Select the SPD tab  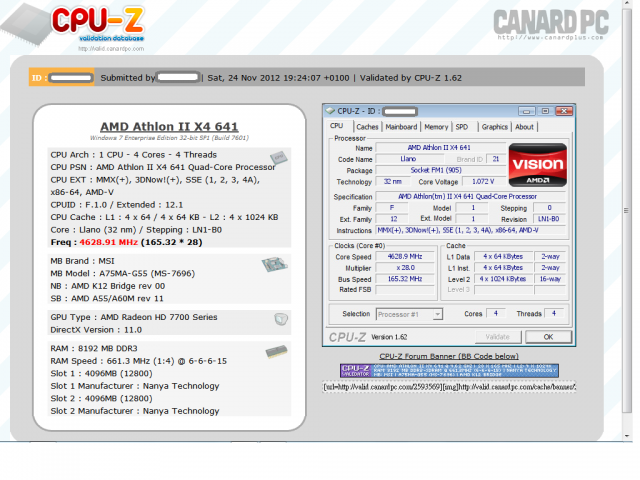coord(462,127)
